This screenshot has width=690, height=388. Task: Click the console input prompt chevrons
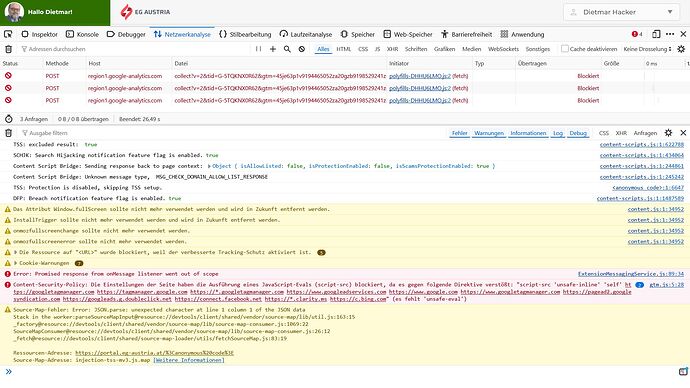(8, 372)
